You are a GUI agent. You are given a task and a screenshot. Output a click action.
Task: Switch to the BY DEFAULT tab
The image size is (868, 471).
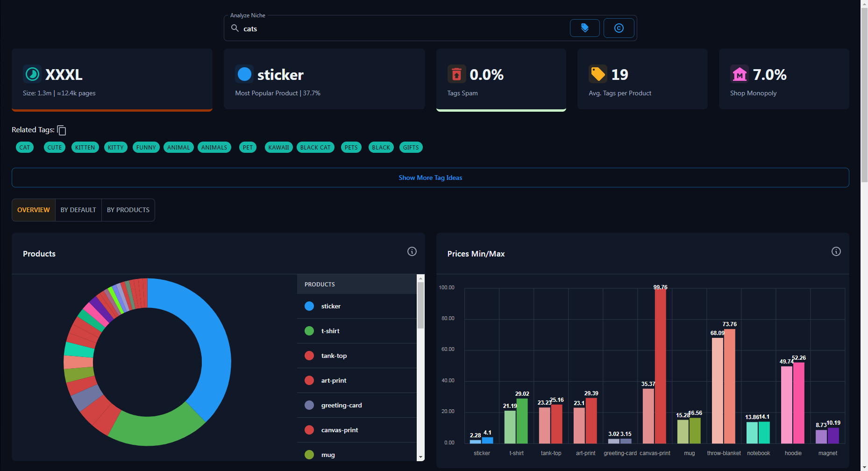point(78,210)
